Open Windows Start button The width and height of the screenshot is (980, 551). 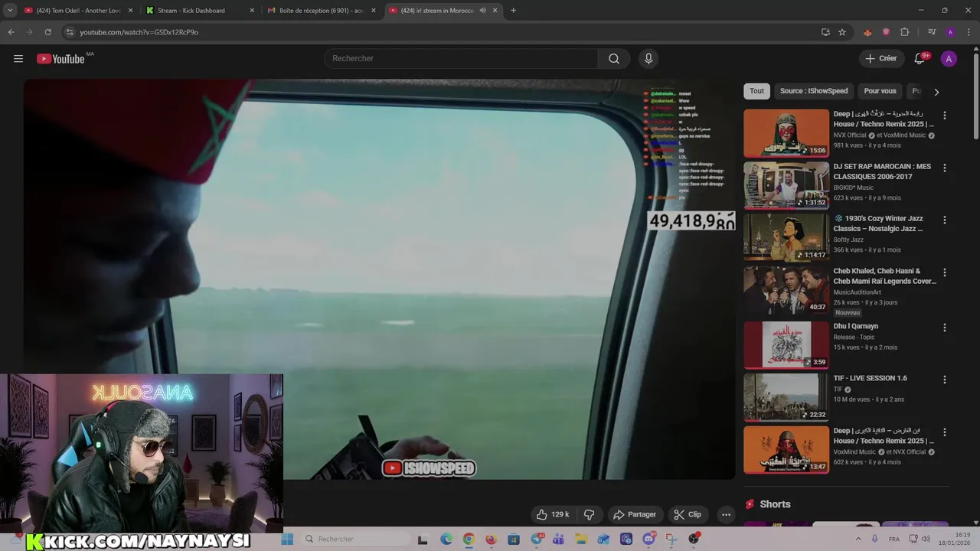pos(287,539)
